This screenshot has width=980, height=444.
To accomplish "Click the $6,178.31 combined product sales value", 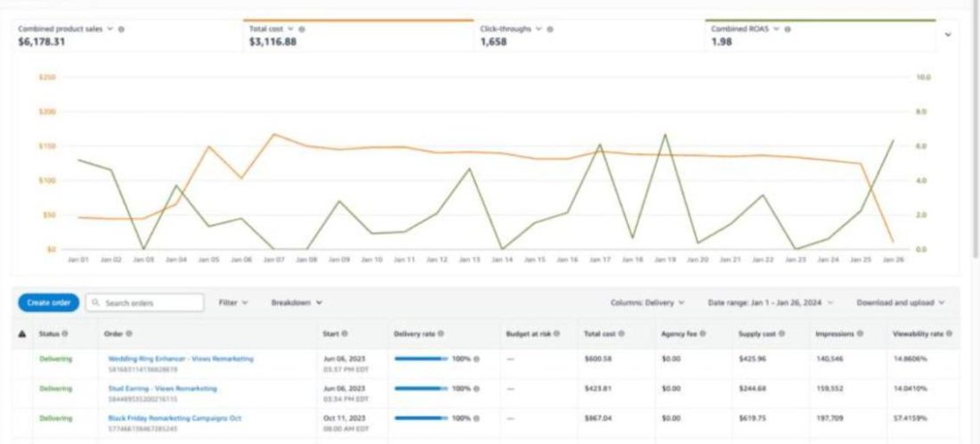I will point(41,43).
